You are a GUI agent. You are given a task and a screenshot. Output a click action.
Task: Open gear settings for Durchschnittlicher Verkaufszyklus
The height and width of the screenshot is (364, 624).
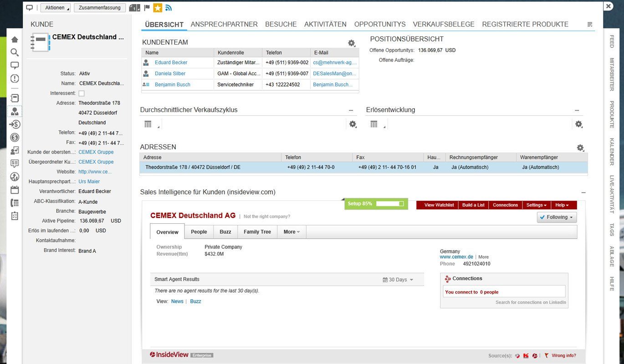coord(353,124)
